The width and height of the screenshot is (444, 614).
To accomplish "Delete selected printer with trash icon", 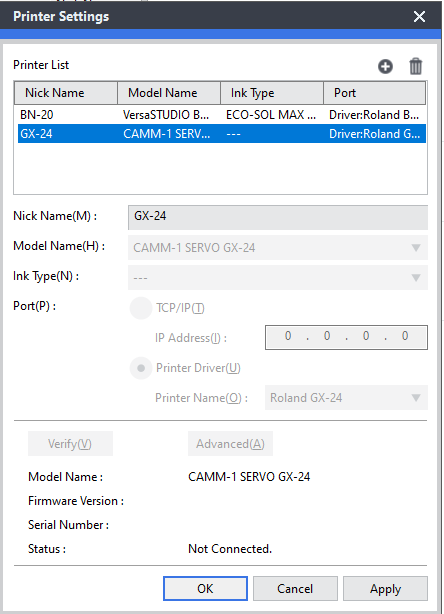I will [x=415, y=66].
